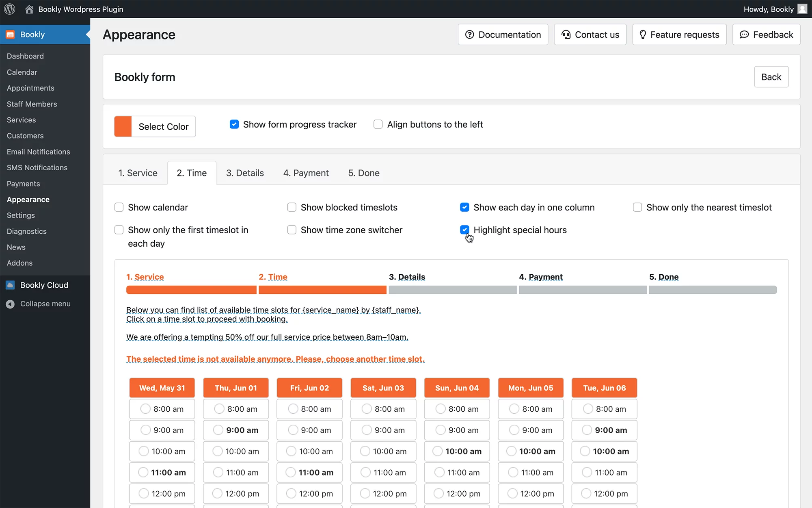The height and width of the screenshot is (508, 812).
Task: Click the Collapse menu arrow icon
Action: [x=10, y=304]
